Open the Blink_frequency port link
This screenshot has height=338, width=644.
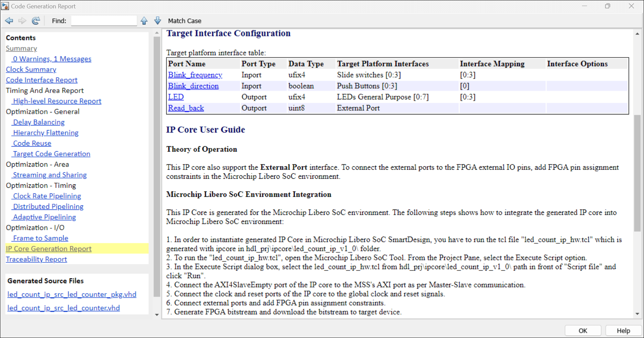pyautogui.click(x=195, y=75)
